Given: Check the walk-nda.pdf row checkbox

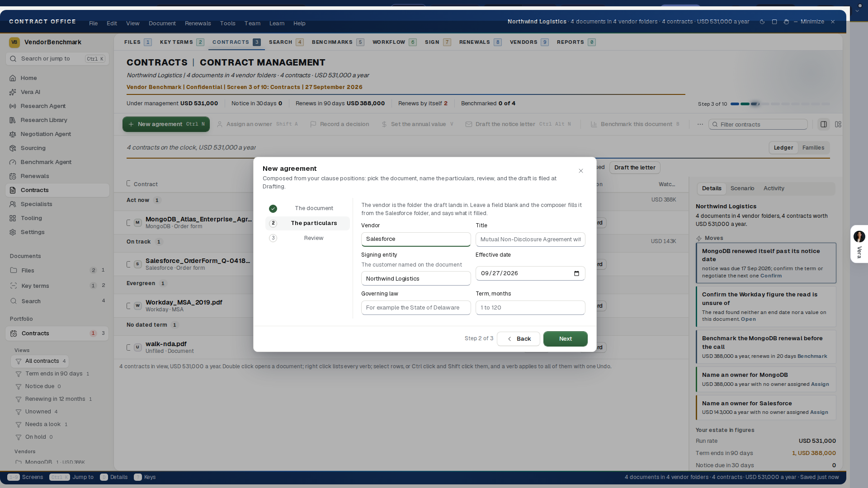Looking at the screenshot, I should (x=128, y=347).
